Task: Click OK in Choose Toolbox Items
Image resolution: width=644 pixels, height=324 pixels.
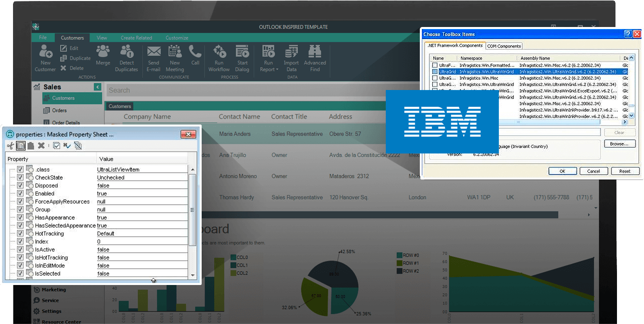Action: click(562, 171)
